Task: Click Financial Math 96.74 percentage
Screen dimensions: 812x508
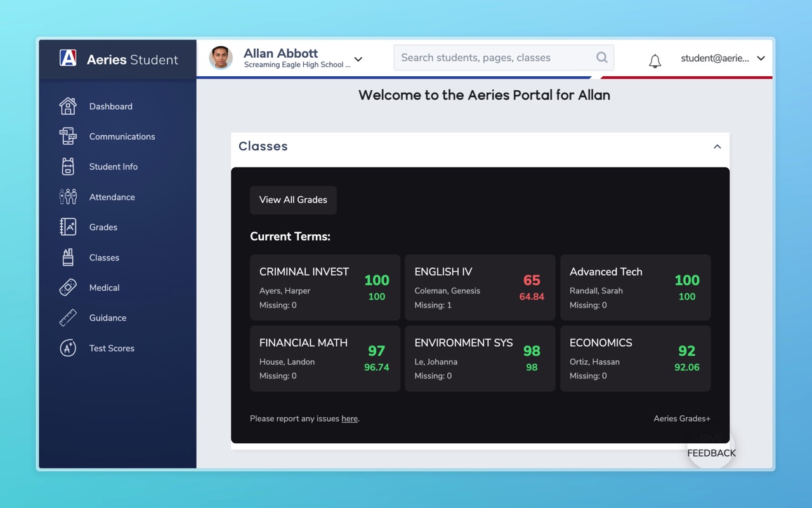Action: (377, 367)
